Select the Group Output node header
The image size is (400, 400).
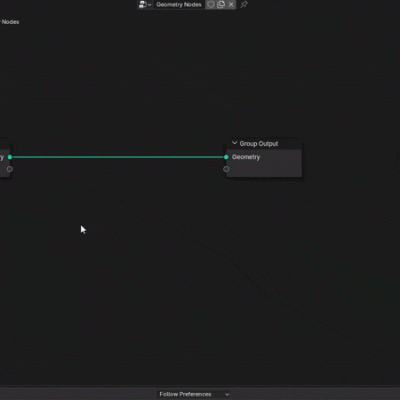tap(264, 144)
